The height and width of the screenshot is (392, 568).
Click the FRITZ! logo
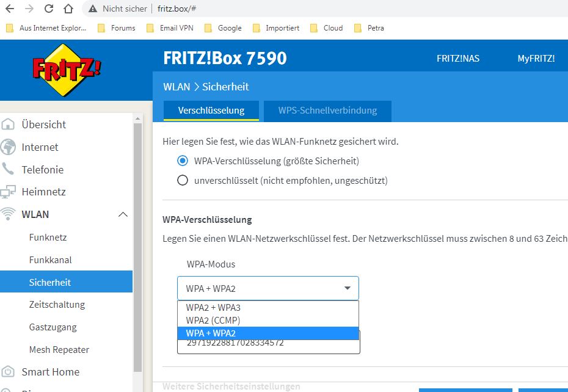click(x=67, y=70)
